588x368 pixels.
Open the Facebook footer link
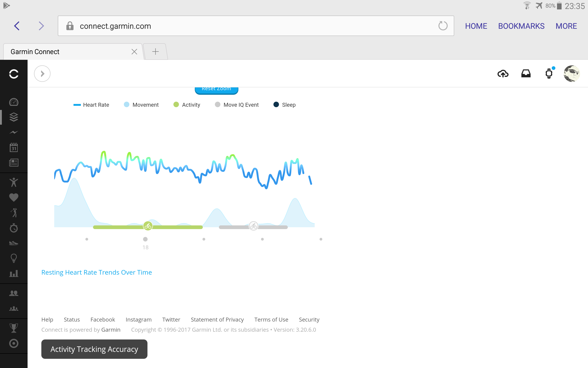[x=102, y=319]
